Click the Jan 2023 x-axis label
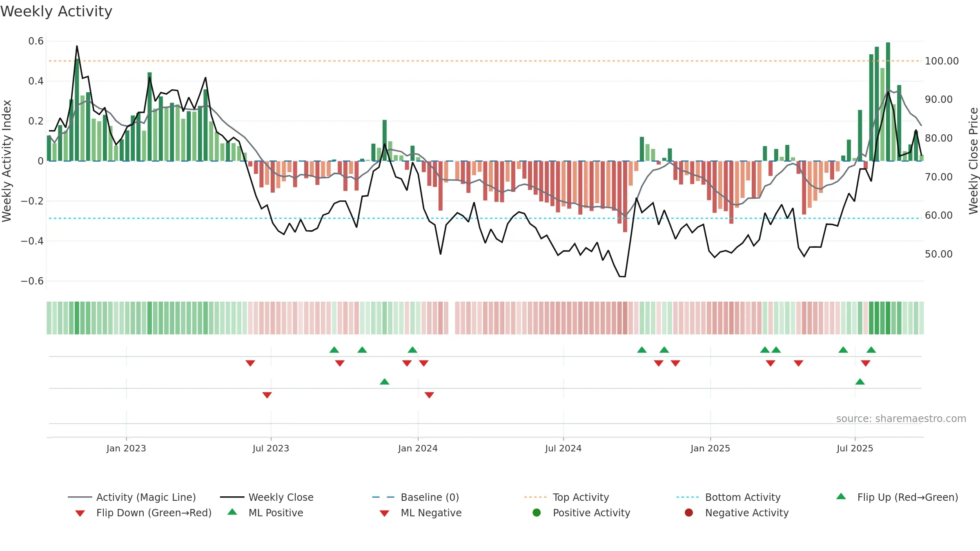980x551 pixels. point(126,448)
